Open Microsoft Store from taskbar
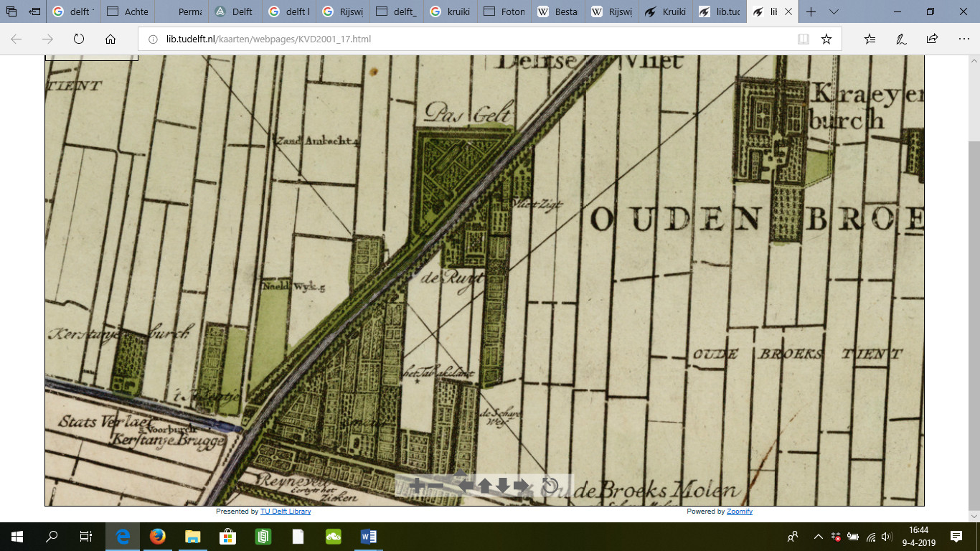This screenshot has width=980, height=551. pyautogui.click(x=227, y=537)
